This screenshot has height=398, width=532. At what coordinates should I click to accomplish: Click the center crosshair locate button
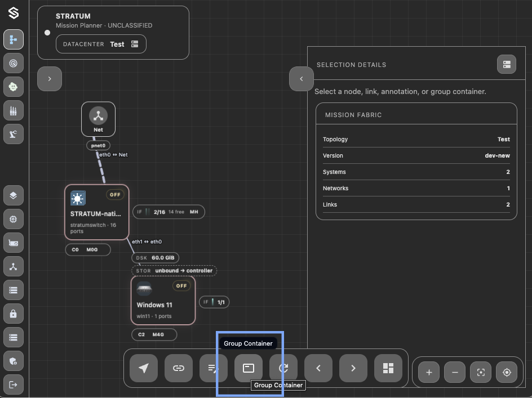[507, 372]
